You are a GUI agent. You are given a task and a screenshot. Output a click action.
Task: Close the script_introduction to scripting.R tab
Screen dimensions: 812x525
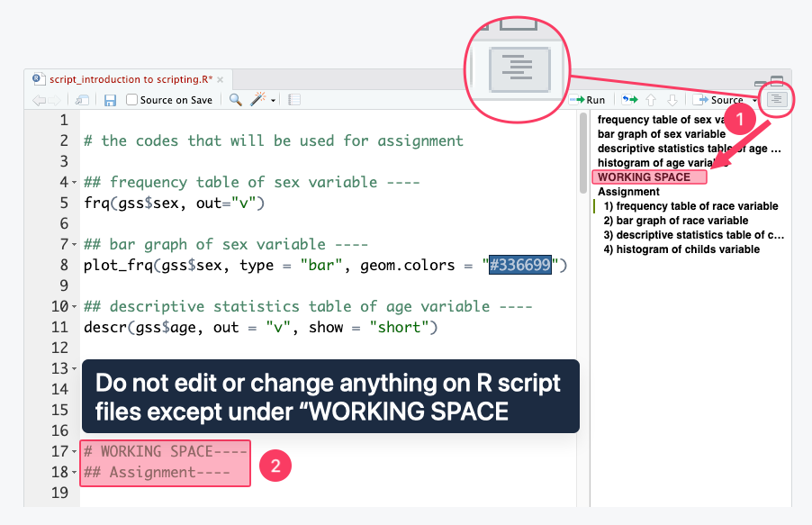[220, 79]
